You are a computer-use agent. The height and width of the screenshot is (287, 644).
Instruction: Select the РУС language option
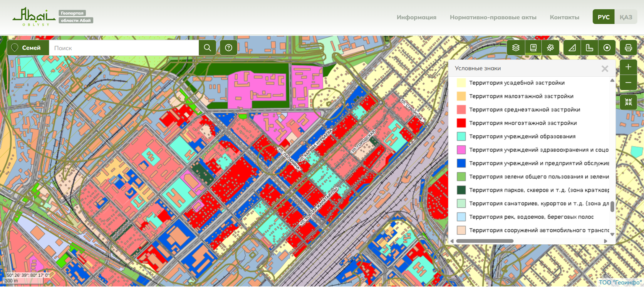tap(603, 17)
